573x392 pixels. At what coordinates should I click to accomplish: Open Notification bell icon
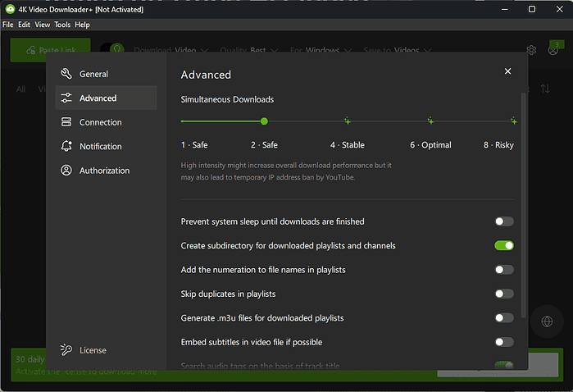(x=66, y=146)
